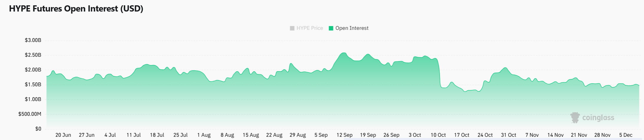Toggle the Open Interest legend label
Viewport: 644px width, 140px height.
point(352,28)
